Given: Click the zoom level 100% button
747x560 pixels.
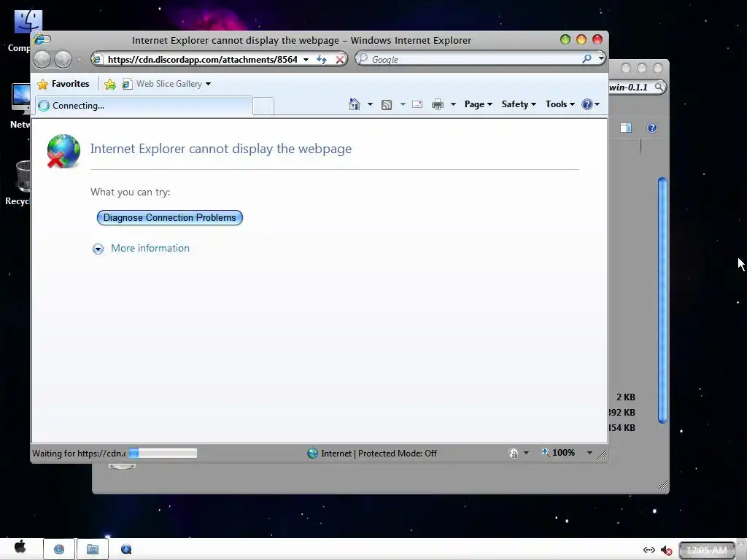Looking at the screenshot, I should [x=558, y=453].
